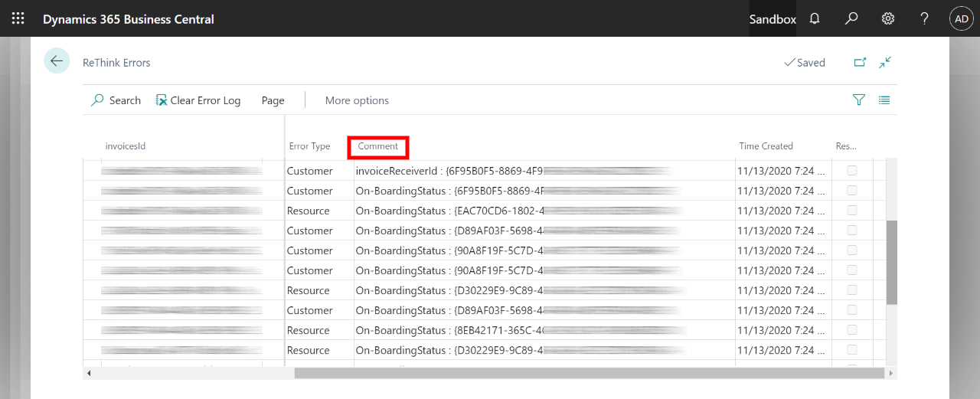Go back with the arrow button
Image resolution: width=980 pixels, height=399 pixels.
(57, 61)
